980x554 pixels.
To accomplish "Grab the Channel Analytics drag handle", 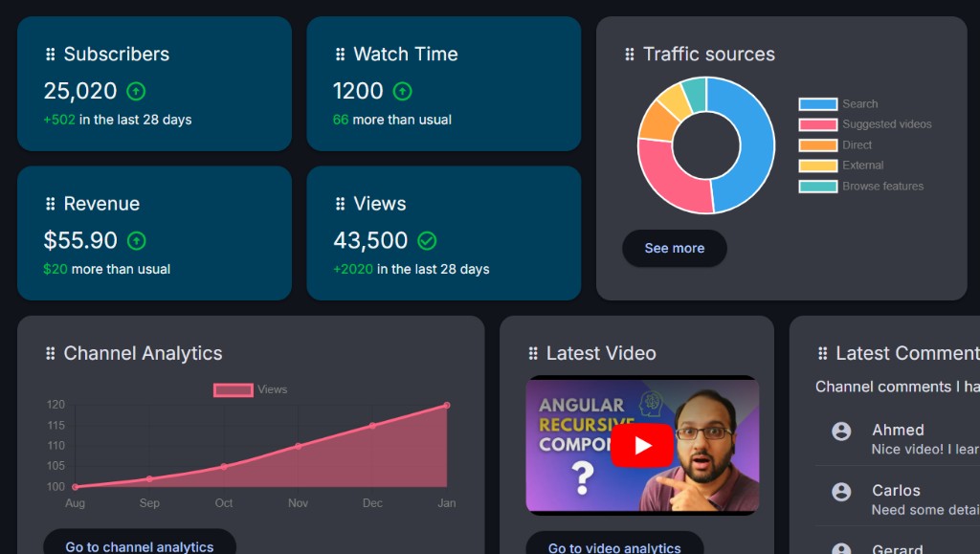I will click(51, 353).
